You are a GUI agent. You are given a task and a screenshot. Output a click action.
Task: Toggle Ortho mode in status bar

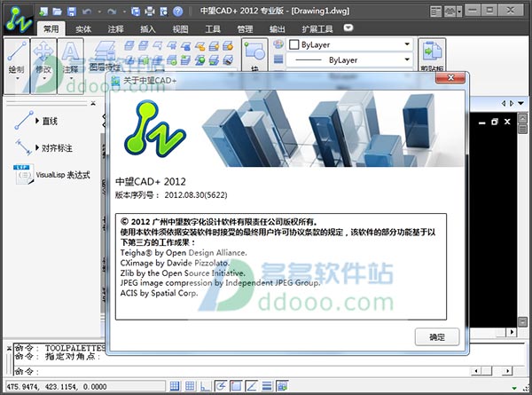[206, 386]
